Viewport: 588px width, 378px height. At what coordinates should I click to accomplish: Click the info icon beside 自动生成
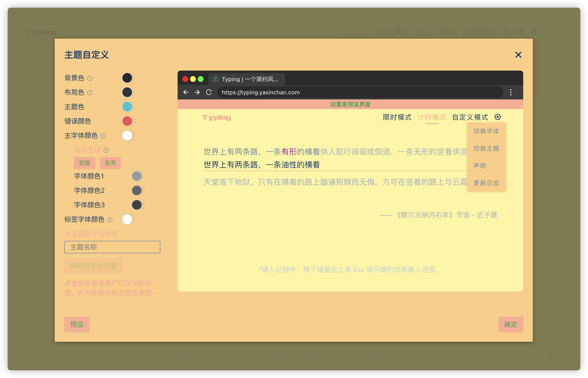[x=106, y=150]
